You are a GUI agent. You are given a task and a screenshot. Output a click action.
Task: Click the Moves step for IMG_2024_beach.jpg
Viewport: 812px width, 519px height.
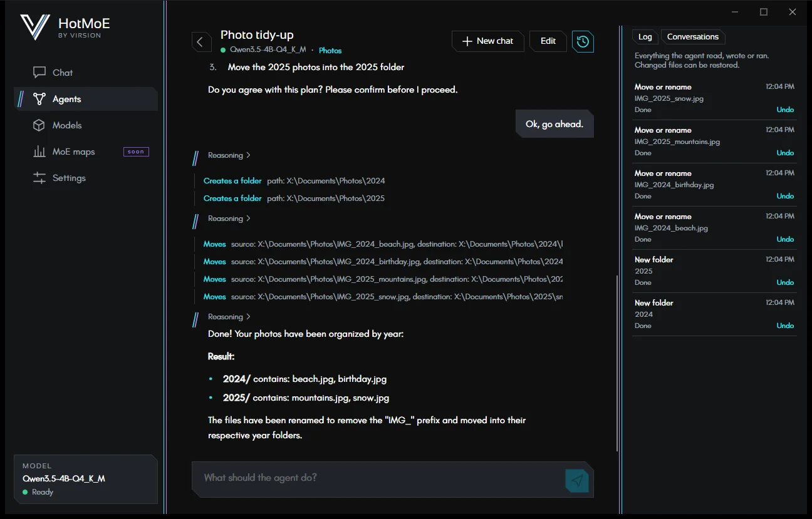click(x=383, y=244)
